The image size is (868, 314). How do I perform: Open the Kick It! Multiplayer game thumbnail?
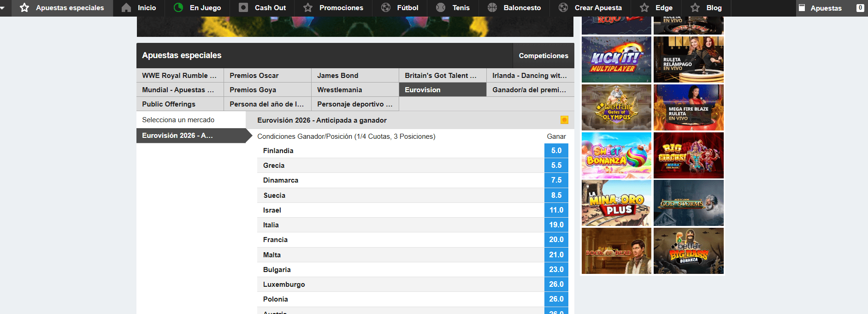(616, 59)
